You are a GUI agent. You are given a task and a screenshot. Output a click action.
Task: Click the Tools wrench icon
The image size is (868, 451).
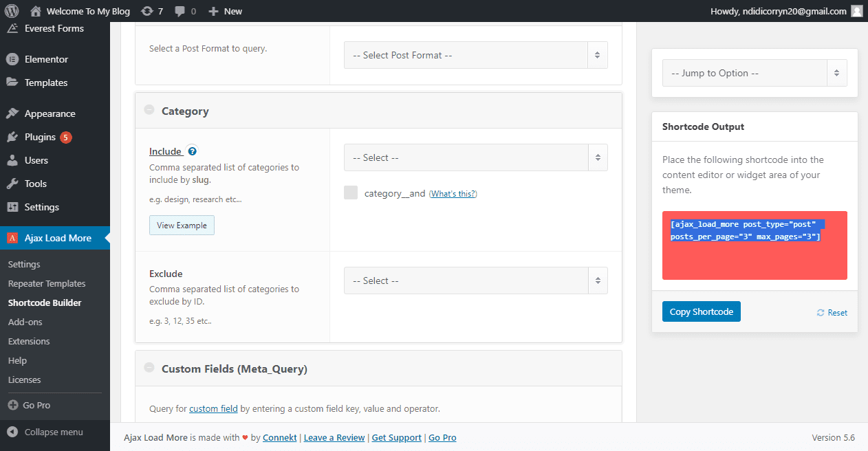[x=12, y=184]
